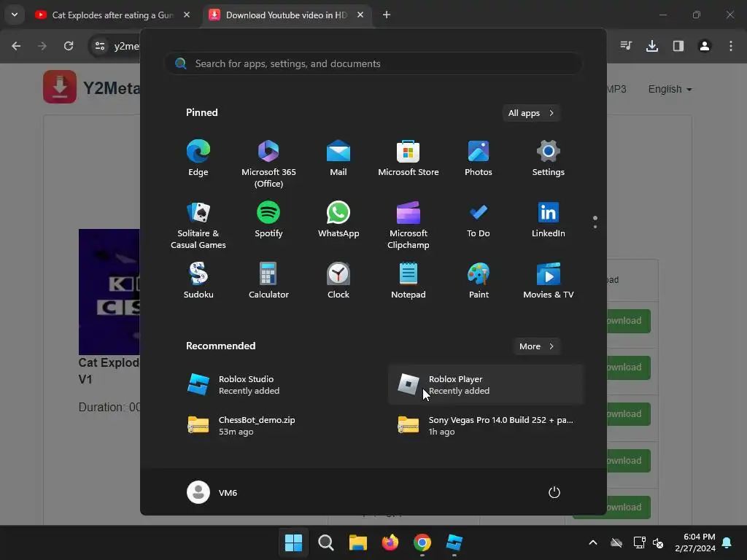Click the Y2Meta logo on the page
This screenshot has width=747, height=560.
pyautogui.click(x=60, y=87)
